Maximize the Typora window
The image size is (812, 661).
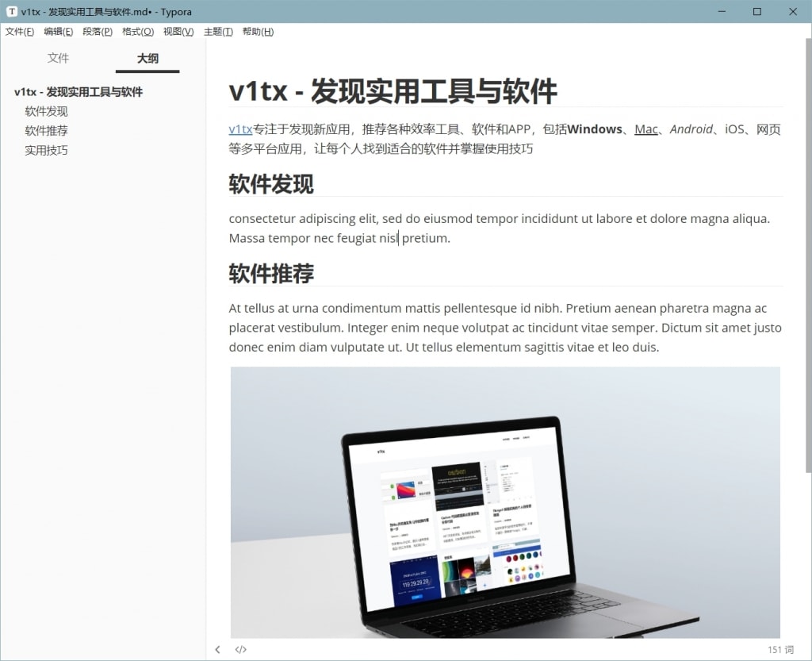click(757, 11)
